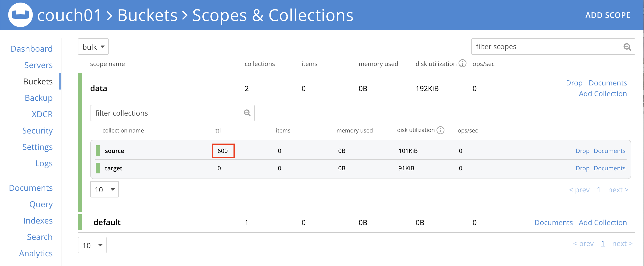The width and height of the screenshot is (644, 266).
Task: Open the page size dropdown under collections list
Action: point(104,189)
